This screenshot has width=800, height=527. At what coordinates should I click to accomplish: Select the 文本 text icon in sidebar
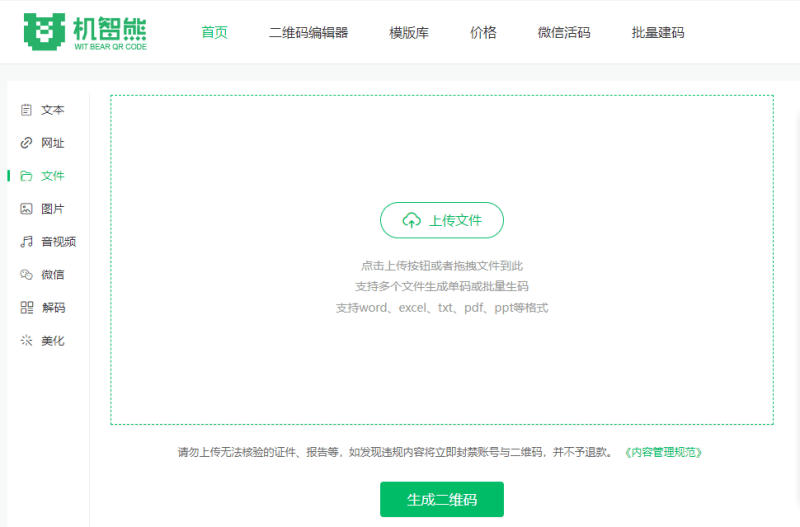tap(27, 110)
